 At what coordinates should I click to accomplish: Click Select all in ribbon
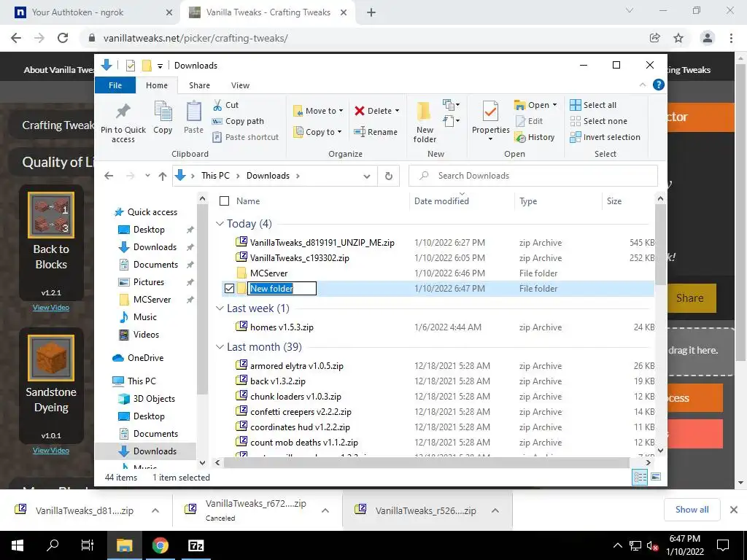coord(593,105)
